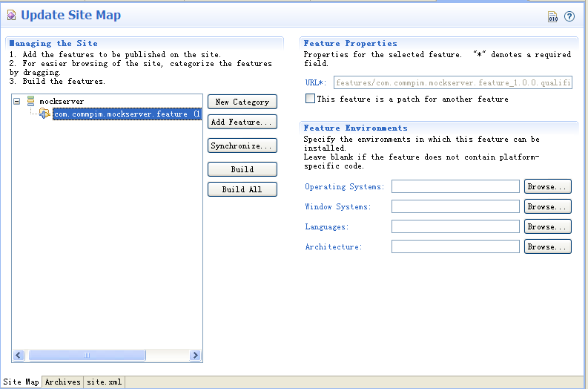The image size is (588, 389).
Task: Browse for Languages
Action: click(547, 226)
